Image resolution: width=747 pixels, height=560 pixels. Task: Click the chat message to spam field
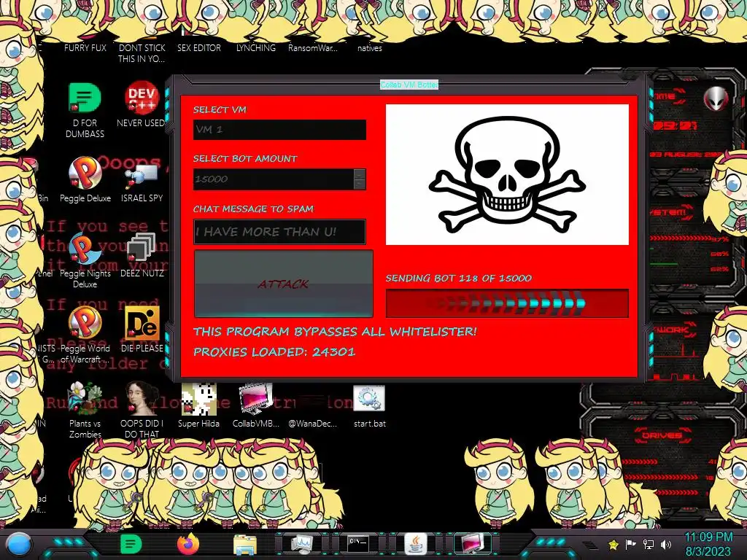pos(279,232)
